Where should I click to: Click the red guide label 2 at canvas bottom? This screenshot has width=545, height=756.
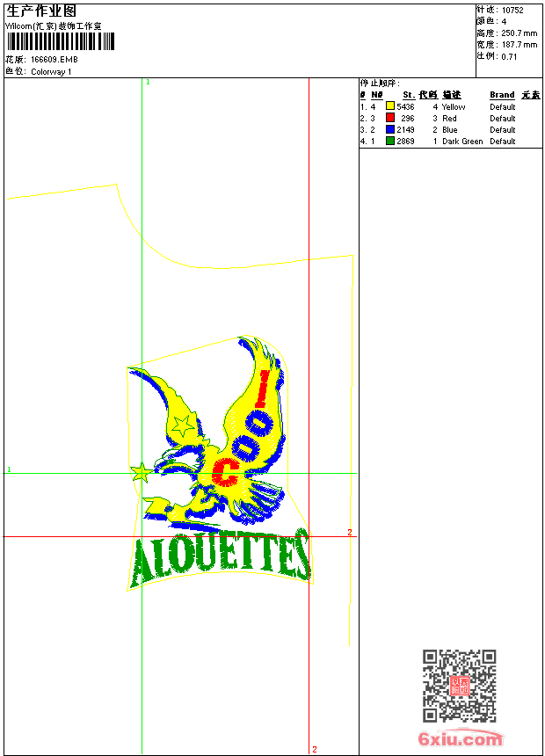tap(315, 749)
